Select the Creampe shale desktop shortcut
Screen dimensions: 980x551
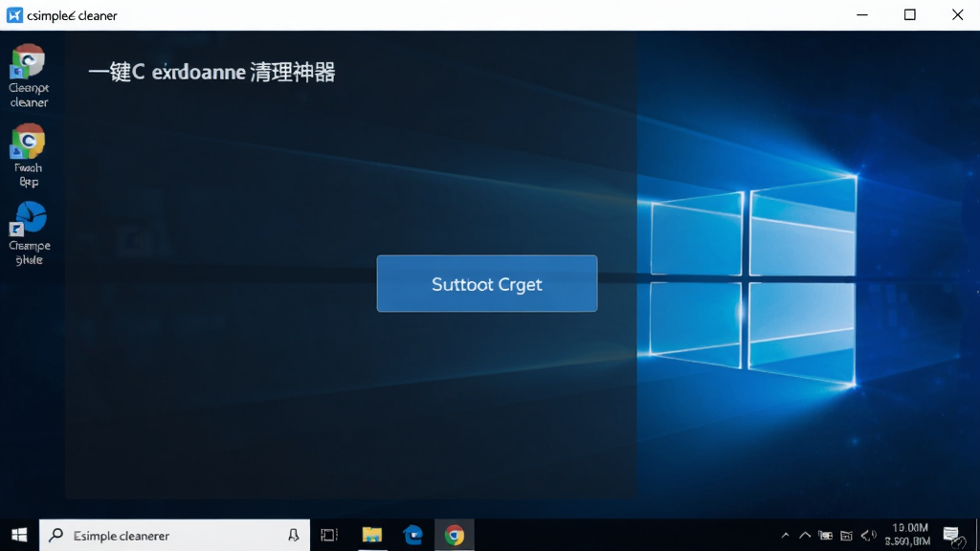click(30, 233)
